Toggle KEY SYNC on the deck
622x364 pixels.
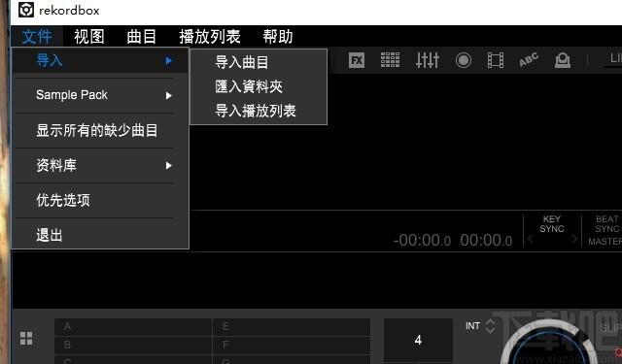coord(551,224)
